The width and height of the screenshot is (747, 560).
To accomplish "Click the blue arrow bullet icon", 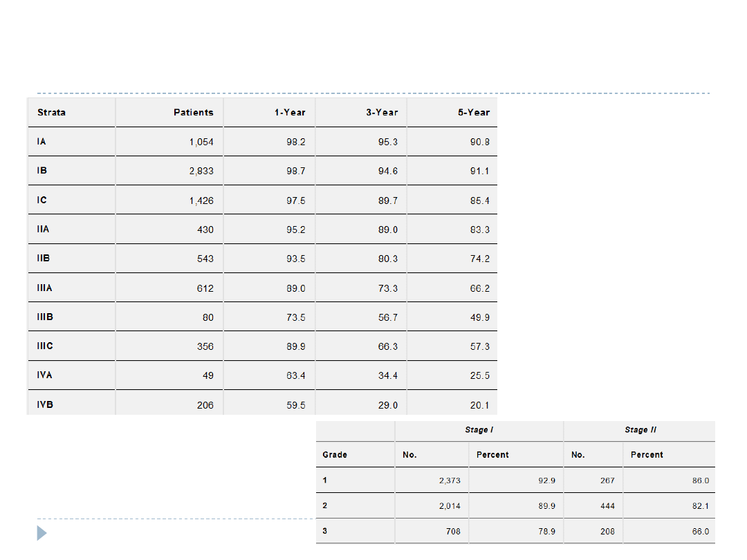I will pyautogui.click(x=41, y=533).
